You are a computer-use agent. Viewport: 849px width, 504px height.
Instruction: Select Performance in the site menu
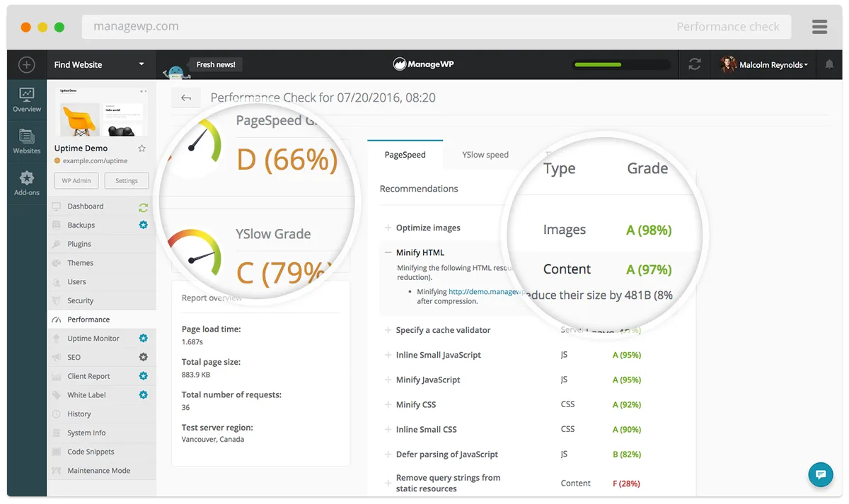88,320
